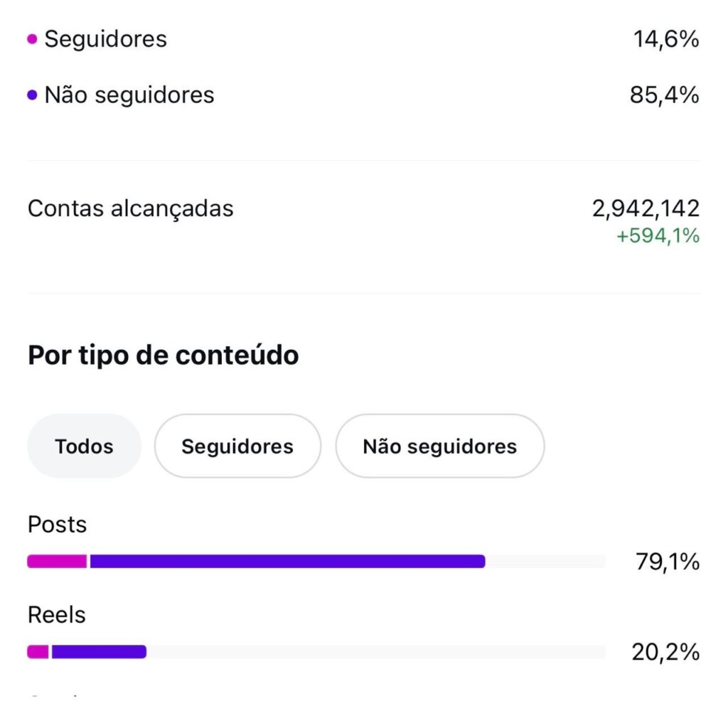Click the pink segment of the Reels bar

pos(38,651)
